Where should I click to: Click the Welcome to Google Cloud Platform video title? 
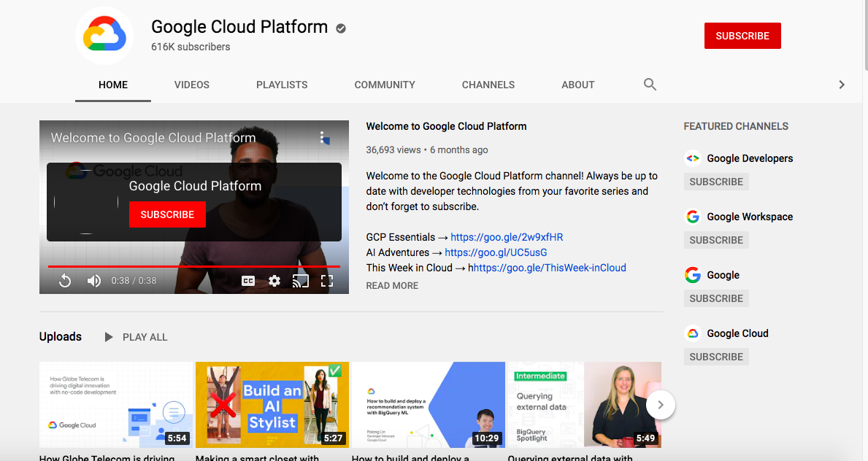[x=446, y=126]
